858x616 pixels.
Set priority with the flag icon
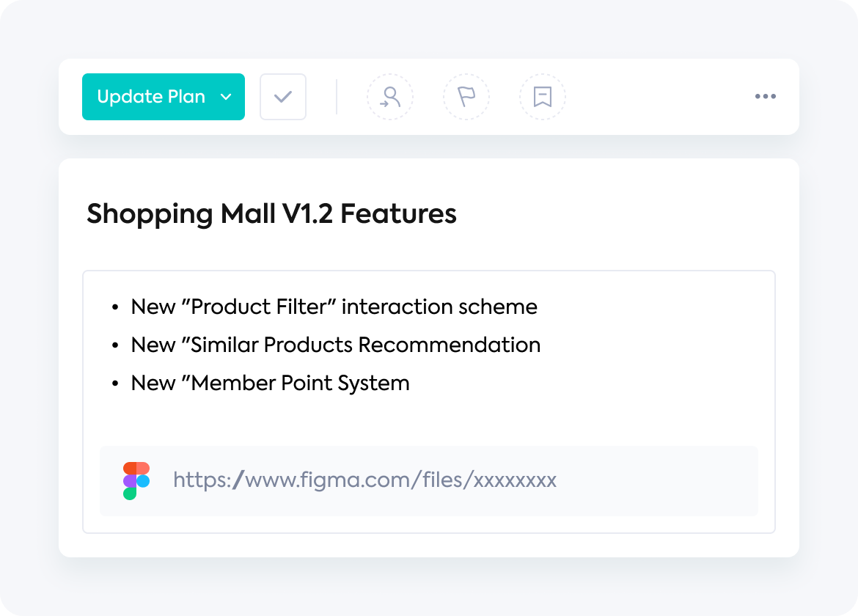tap(466, 97)
